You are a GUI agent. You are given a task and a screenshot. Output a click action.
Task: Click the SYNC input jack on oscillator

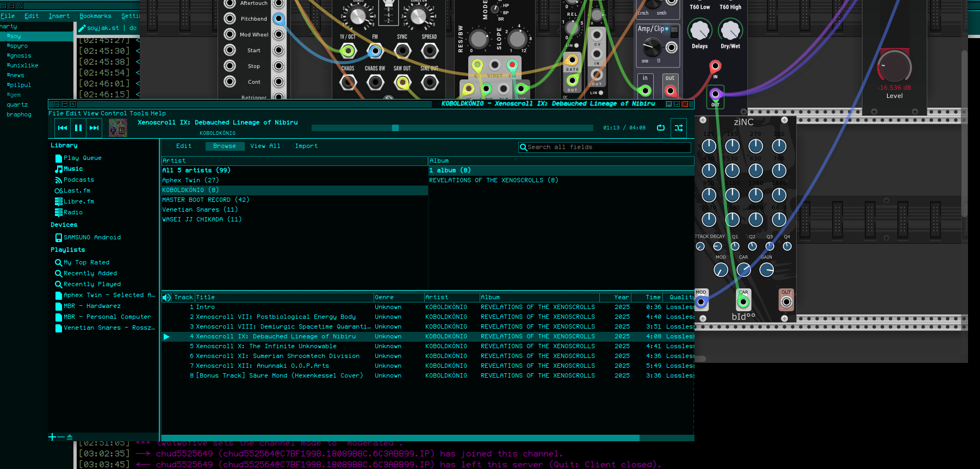402,51
